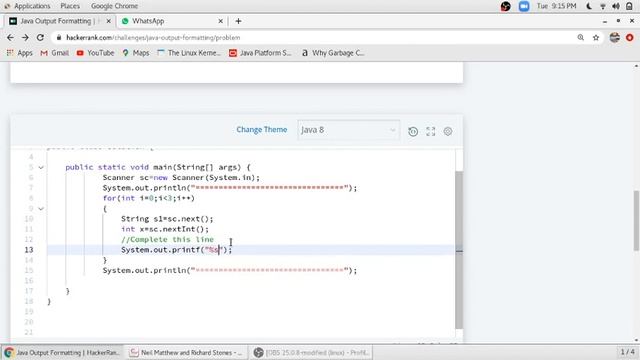Screen dimensions: 640x360
Task: Open Google Chrome panel menu
Action: tap(114, 6)
